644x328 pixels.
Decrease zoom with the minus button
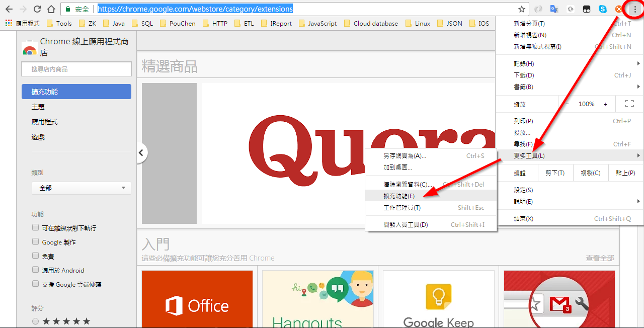point(567,104)
